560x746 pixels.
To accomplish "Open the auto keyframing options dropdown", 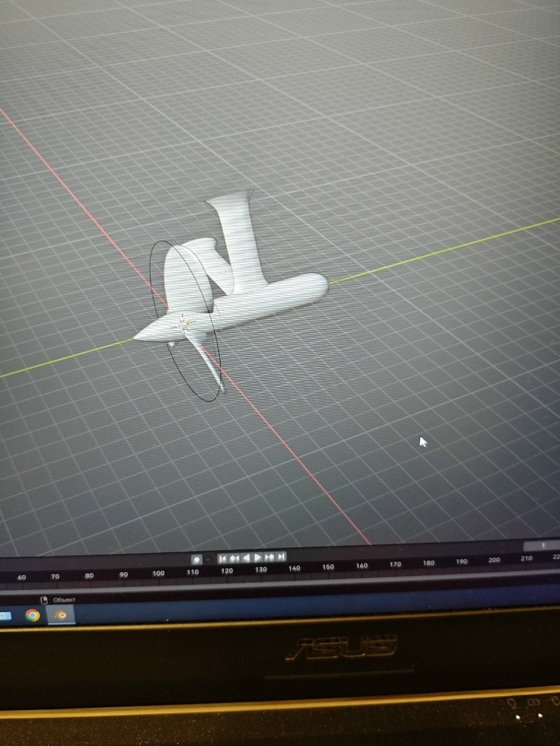I will coord(208,559).
